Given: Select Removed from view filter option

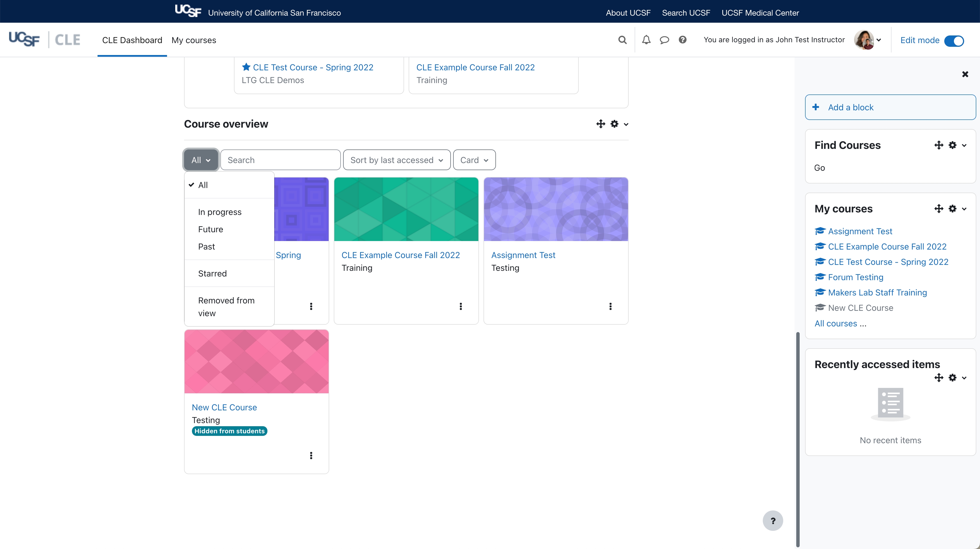Looking at the screenshot, I should tap(229, 307).
